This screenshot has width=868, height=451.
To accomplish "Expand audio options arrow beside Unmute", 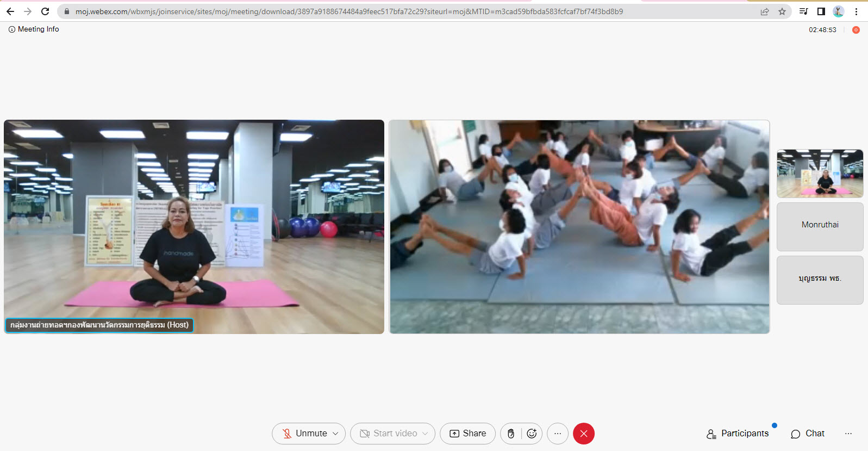I will click(336, 434).
